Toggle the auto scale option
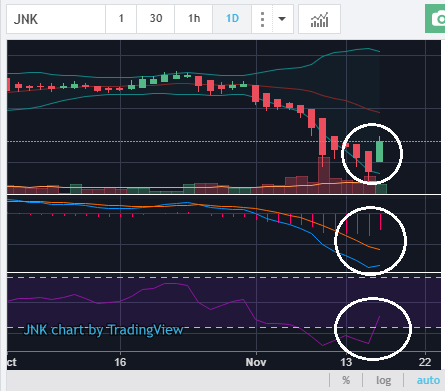The height and width of the screenshot is (391, 445). click(x=428, y=380)
